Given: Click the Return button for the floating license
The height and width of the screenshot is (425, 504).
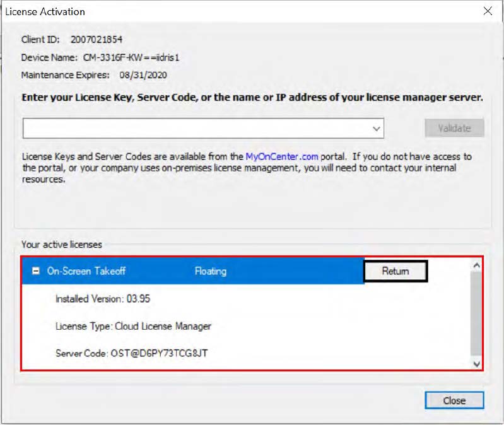Looking at the screenshot, I should pos(396,271).
